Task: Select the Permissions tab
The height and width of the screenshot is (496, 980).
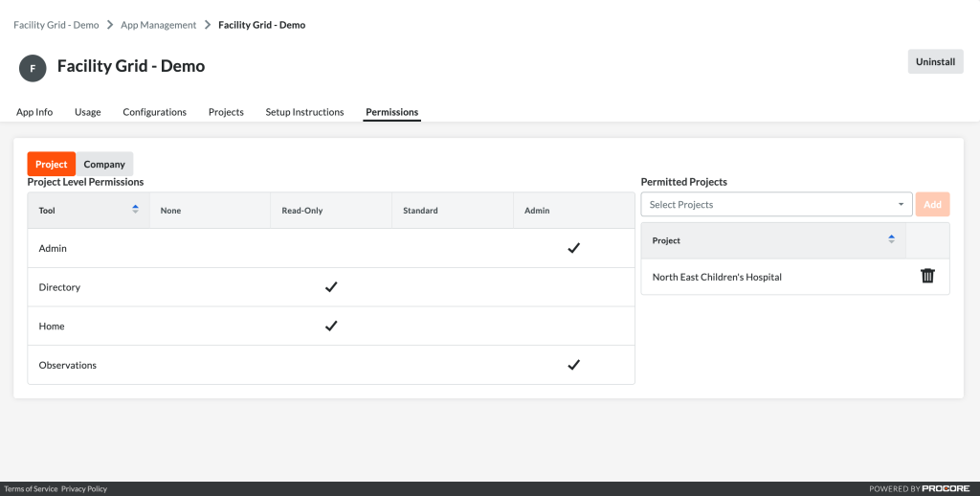Action: (391, 112)
